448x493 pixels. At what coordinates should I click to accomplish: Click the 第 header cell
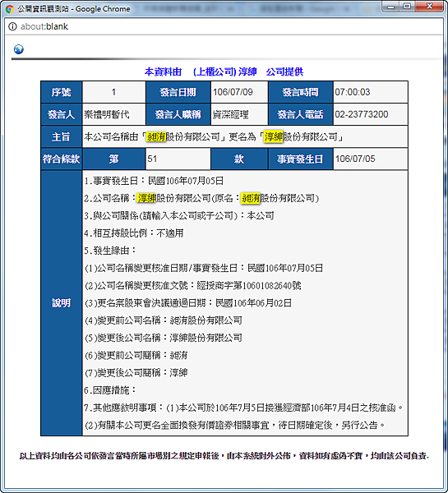click(x=114, y=159)
